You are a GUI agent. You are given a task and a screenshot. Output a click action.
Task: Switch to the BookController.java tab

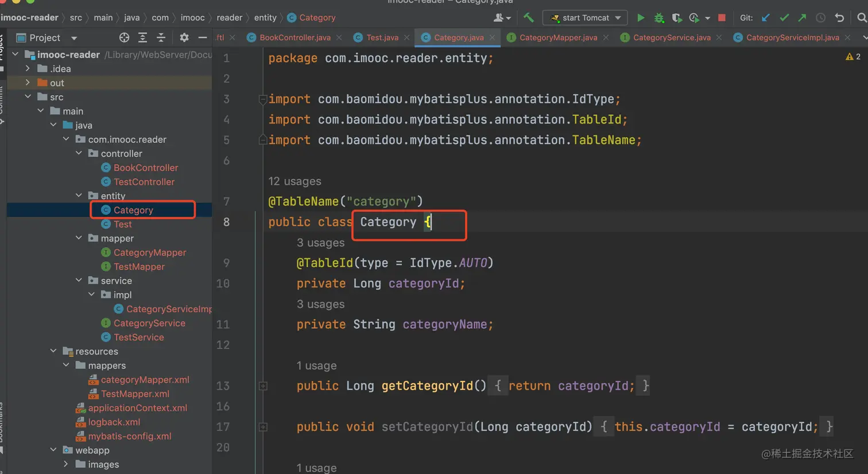tap(294, 37)
